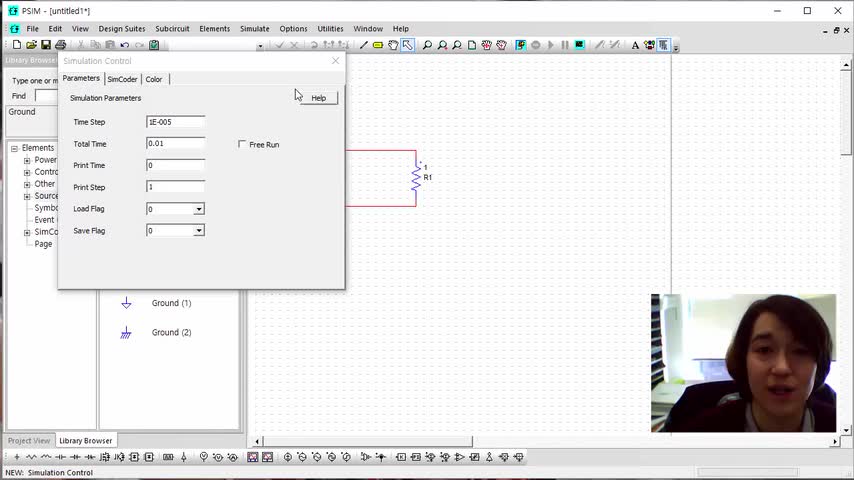Expand the SimCoder tree node
The width and height of the screenshot is (854, 480).
click(x=27, y=233)
